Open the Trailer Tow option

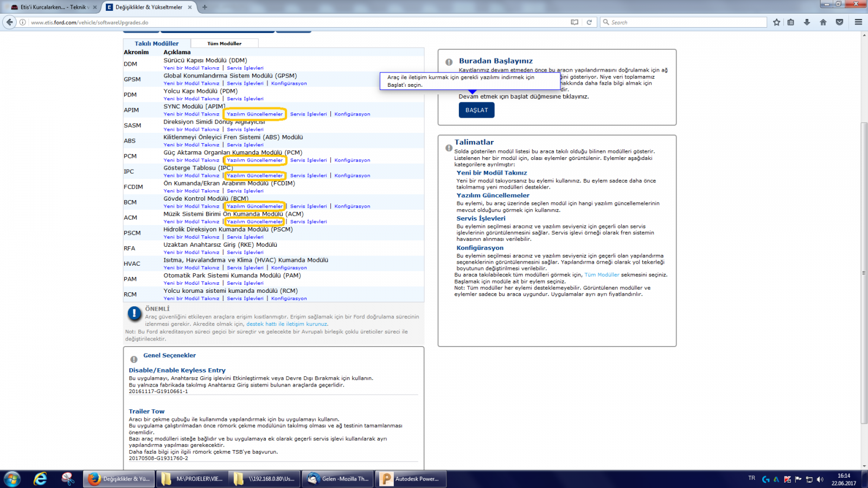(146, 412)
